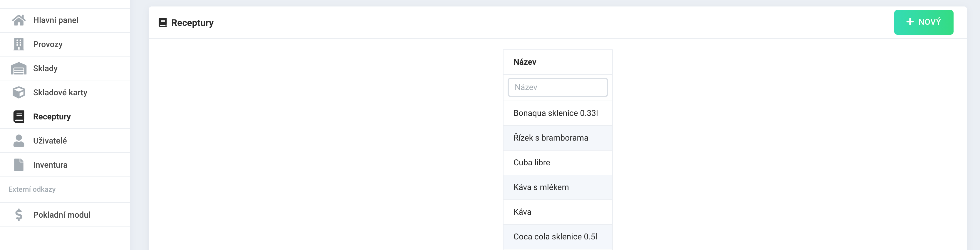Click the book icon beside Receptury in sidebar
Screen dimensions: 980x250
click(19, 116)
